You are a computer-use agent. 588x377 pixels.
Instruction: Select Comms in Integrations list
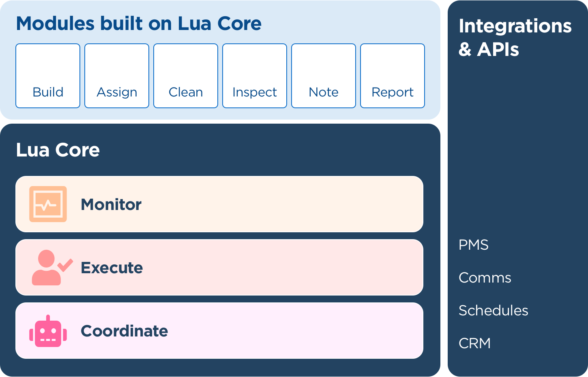tap(485, 278)
